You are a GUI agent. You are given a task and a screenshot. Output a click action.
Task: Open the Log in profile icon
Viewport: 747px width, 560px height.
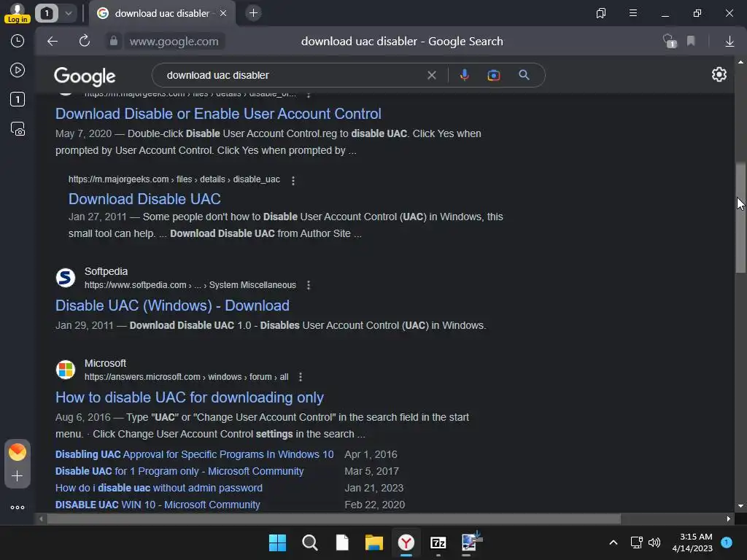(x=18, y=13)
